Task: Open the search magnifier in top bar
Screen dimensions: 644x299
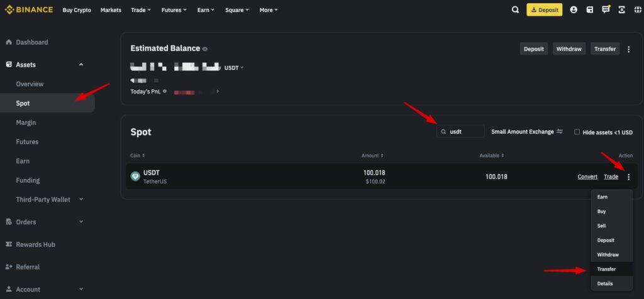Action: [515, 10]
